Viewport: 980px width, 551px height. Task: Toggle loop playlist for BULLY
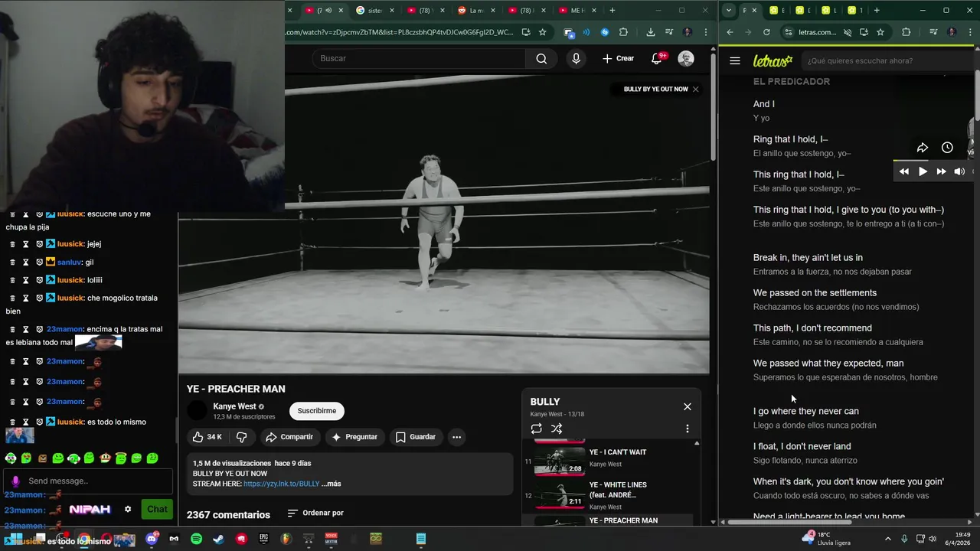coord(536,429)
